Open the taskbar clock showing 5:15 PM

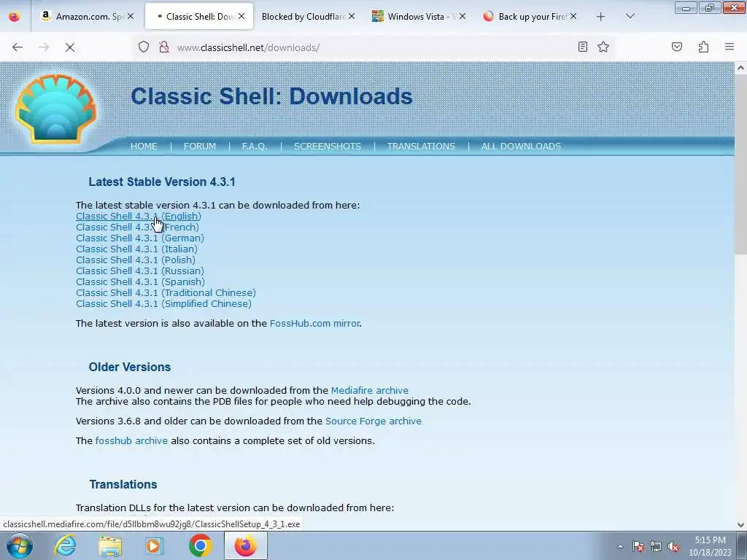(x=710, y=546)
